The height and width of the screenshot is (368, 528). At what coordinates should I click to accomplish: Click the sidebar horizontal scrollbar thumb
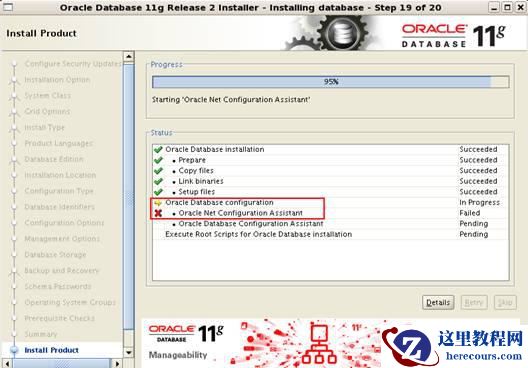[x=61, y=364]
